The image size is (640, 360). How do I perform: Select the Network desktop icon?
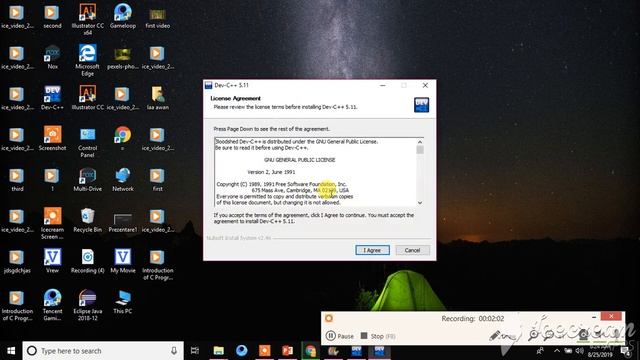[x=122, y=180]
